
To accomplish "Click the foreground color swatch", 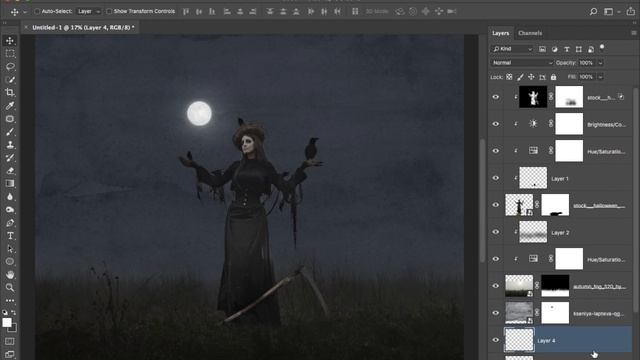I will (7, 322).
